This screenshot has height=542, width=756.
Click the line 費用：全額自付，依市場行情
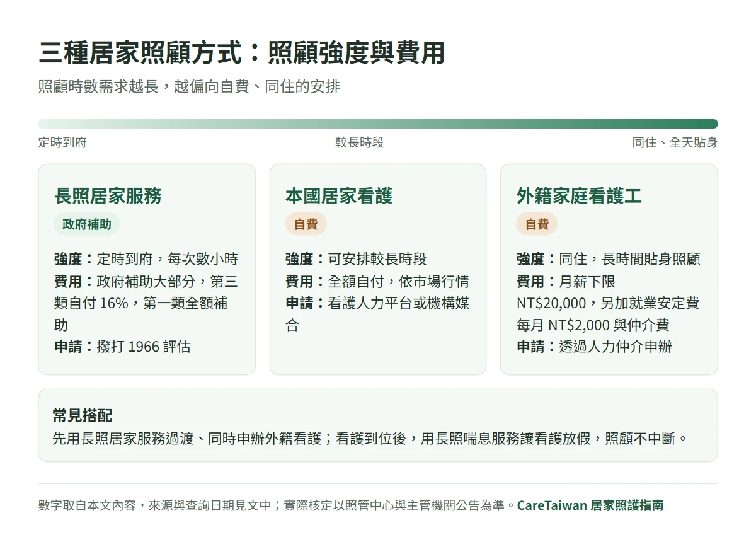[377, 281]
